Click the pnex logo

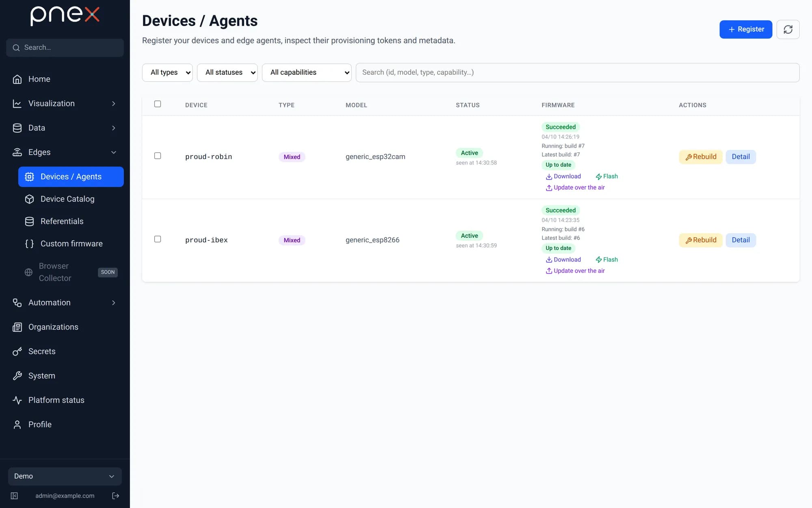65,16
